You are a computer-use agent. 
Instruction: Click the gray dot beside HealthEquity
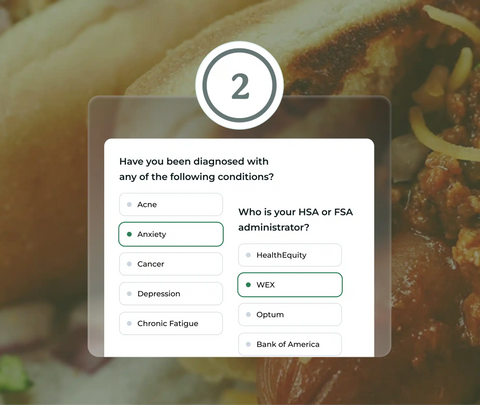click(248, 255)
